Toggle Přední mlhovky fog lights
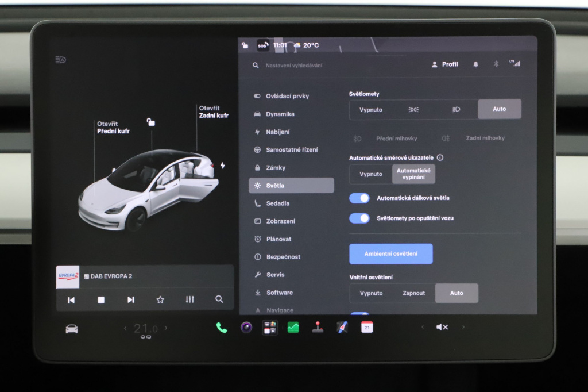Screen dimensions: 588x392 (385, 139)
